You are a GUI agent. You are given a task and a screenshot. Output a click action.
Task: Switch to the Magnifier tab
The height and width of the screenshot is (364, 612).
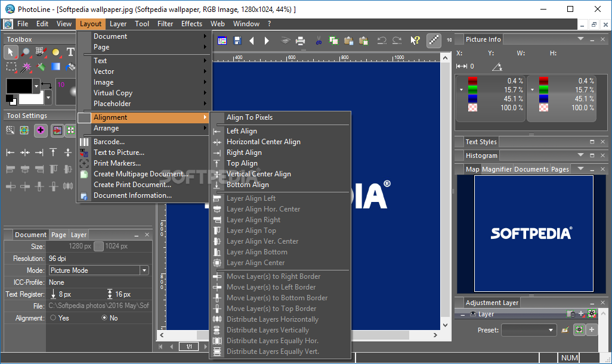click(496, 169)
